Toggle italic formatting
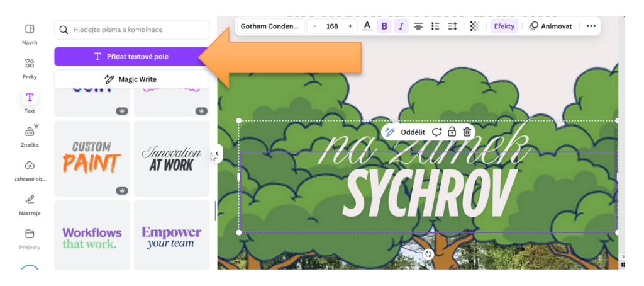Viewport: 644px width, 286px height. [x=401, y=26]
